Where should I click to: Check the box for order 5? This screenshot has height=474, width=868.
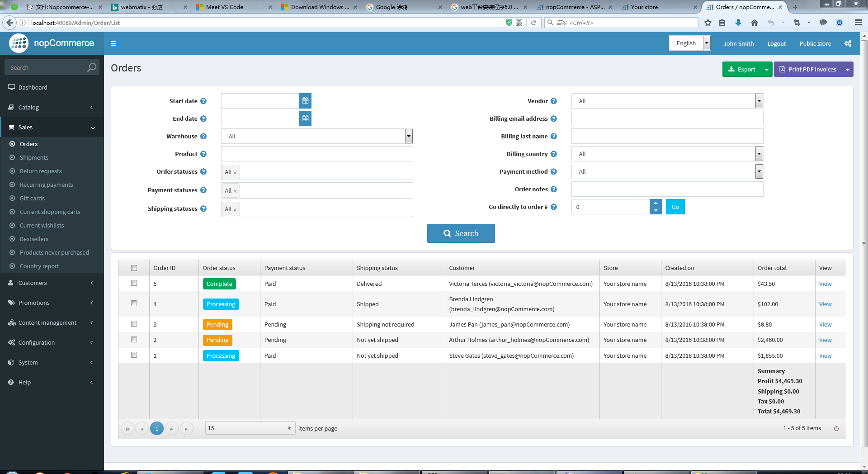(x=134, y=283)
